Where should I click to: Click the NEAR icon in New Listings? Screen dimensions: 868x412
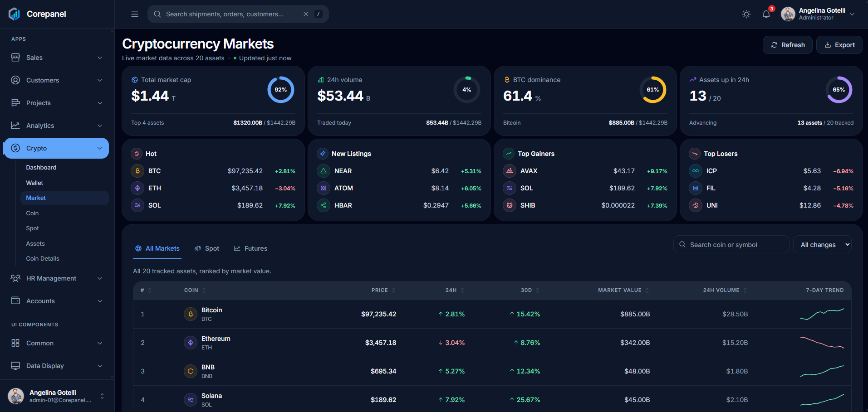(324, 171)
